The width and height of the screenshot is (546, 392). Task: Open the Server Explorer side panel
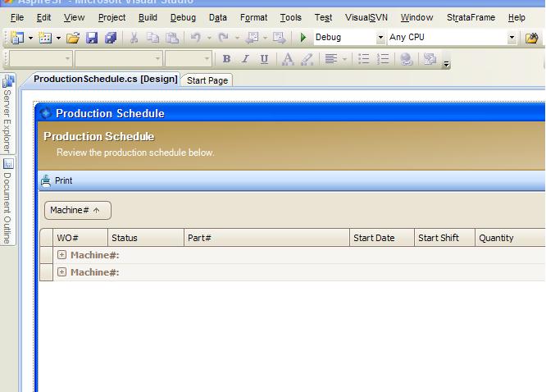click(7, 113)
